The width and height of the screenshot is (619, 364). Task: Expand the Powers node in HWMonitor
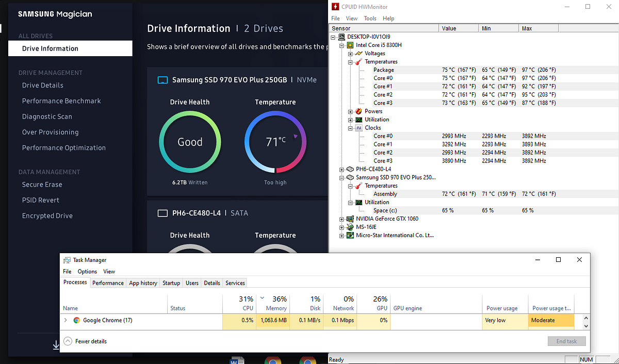pos(350,111)
